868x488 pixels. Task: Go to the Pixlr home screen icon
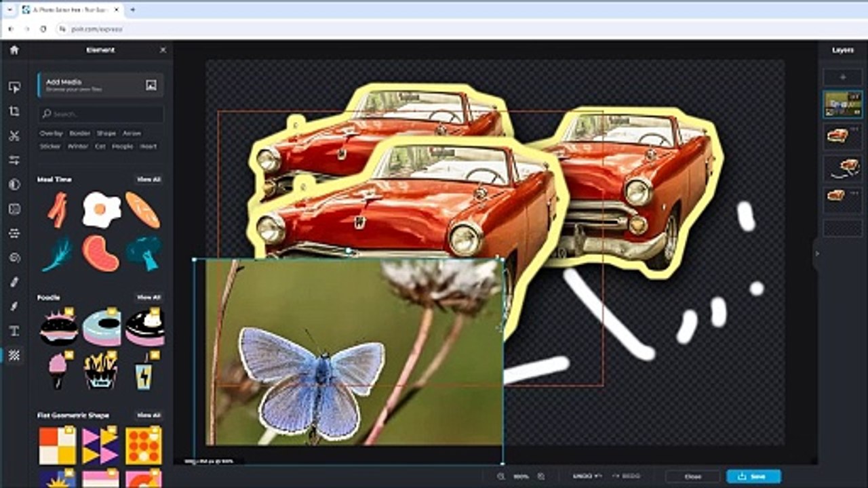click(x=14, y=50)
